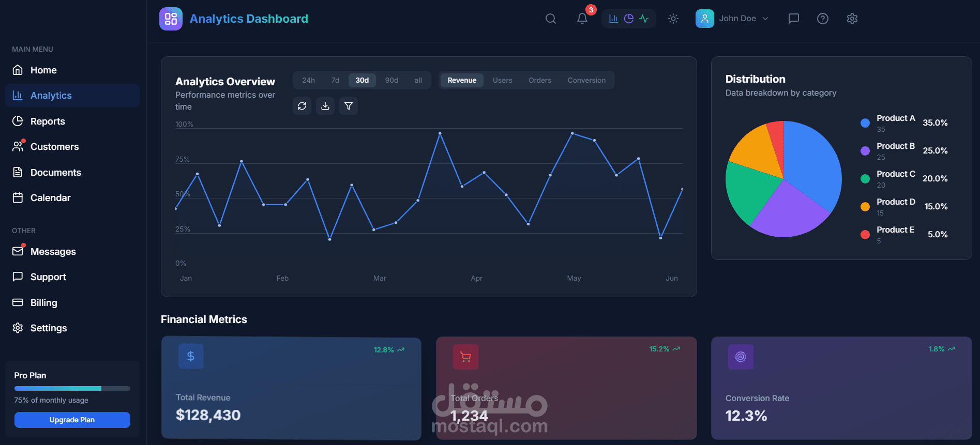Click the 12.8% revenue trend indicator
Viewport: 980px width, 445px height.
389,350
